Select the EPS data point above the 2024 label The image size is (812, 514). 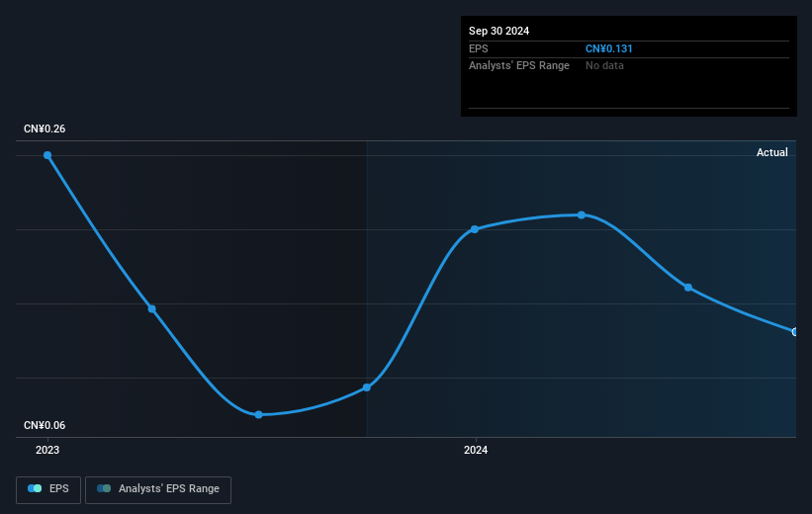click(x=475, y=229)
